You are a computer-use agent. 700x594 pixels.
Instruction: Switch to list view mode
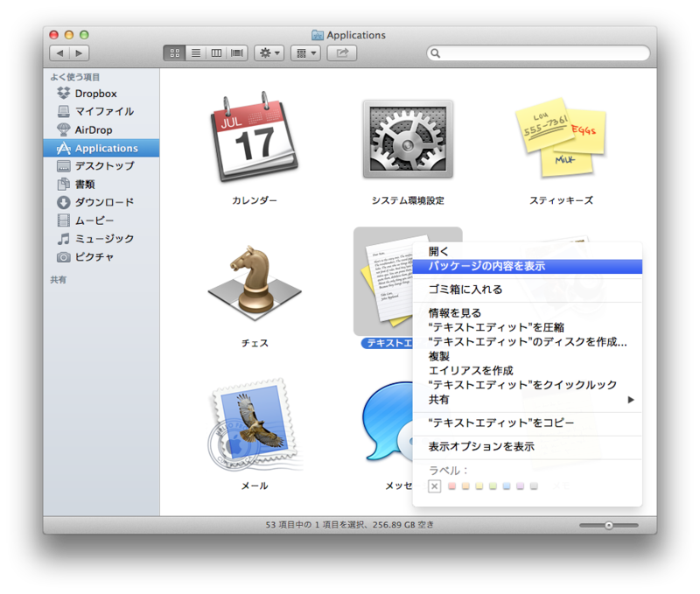[x=194, y=52]
